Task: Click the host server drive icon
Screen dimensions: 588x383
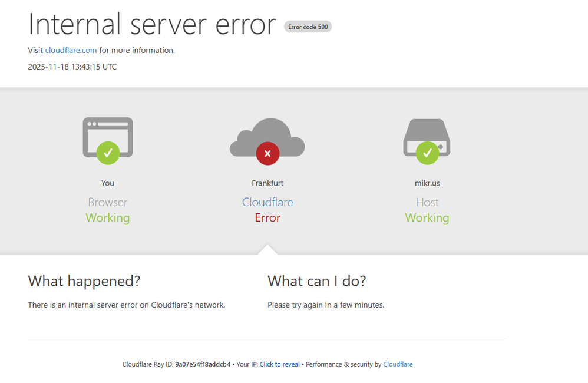Action: click(427, 137)
